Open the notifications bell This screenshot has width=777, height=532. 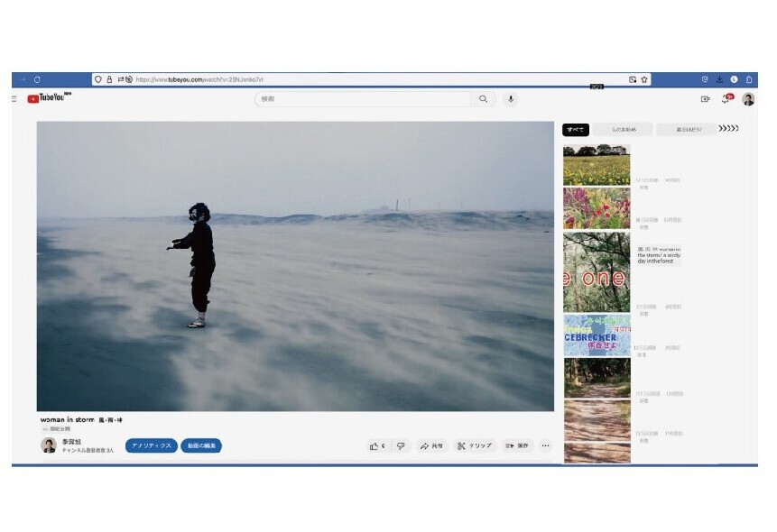coord(726,99)
